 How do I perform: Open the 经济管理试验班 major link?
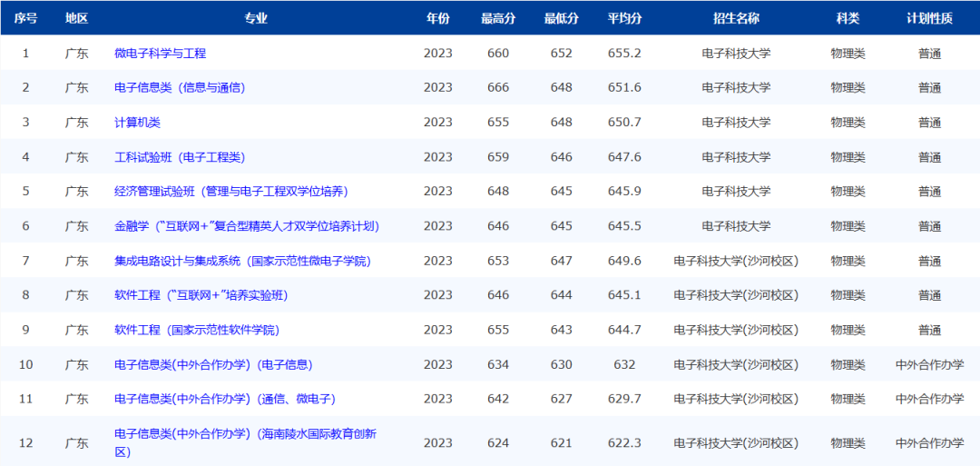(231, 191)
